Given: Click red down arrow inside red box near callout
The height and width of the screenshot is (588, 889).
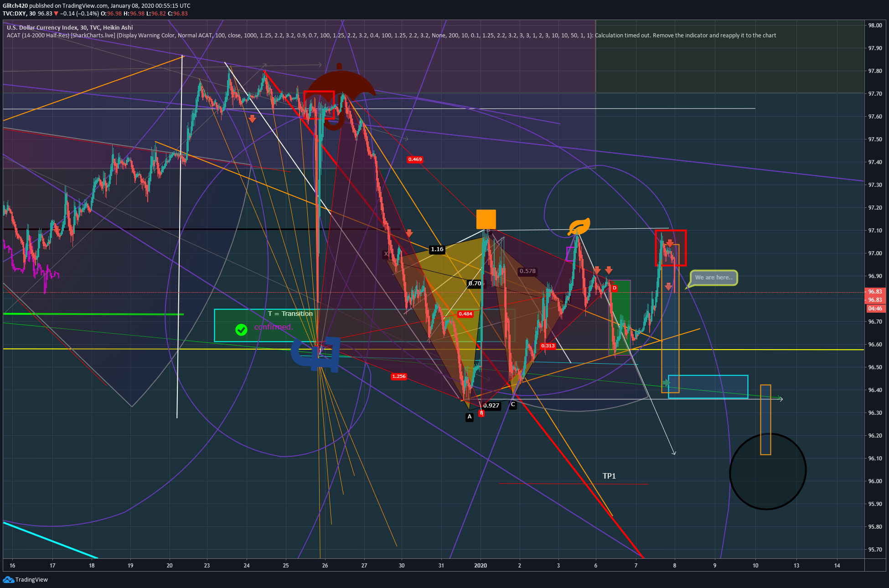Looking at the screenshot, I should click(670, 243).
